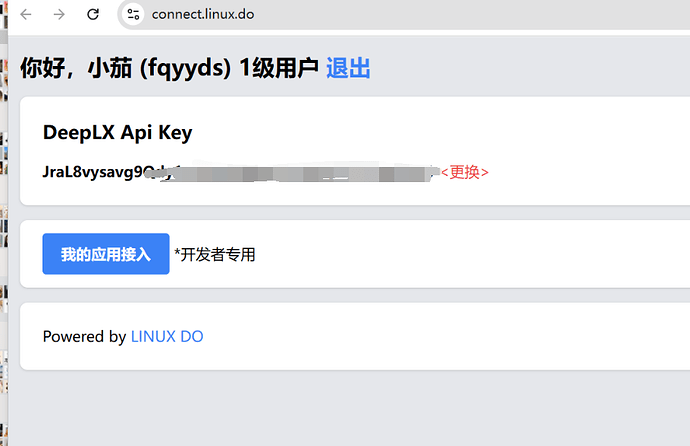Click blank area right of 开发者专用 in card
This screenshot has width=690, height=446.
[471, 254]
